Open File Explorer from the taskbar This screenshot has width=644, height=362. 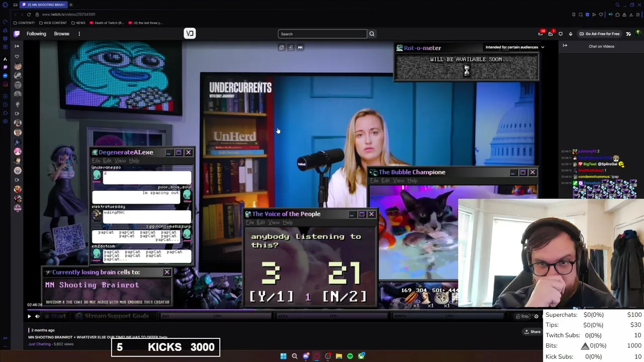pyautogui.click(x=339, y=356)
